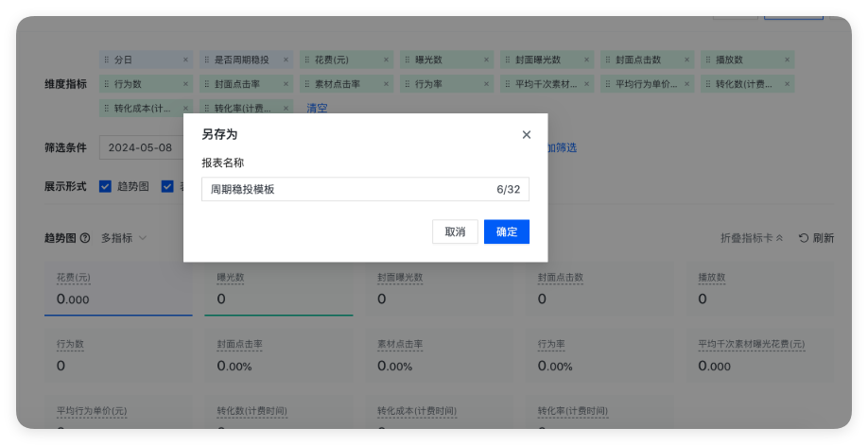The height and width of the screenshot is (445, 868).
Task: Grab the drag handle of 花费(元) tag
Action: click(x=307, y=60)
